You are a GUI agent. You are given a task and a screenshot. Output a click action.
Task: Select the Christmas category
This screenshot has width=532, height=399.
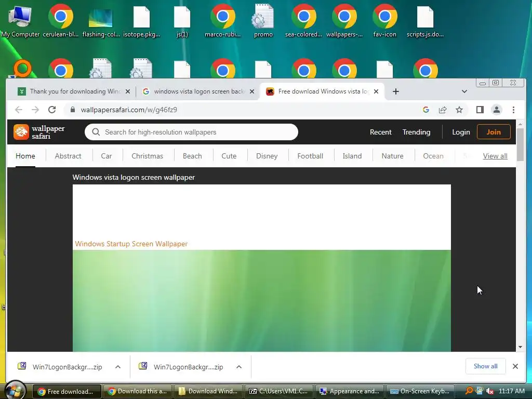click(x=147, y=156)
